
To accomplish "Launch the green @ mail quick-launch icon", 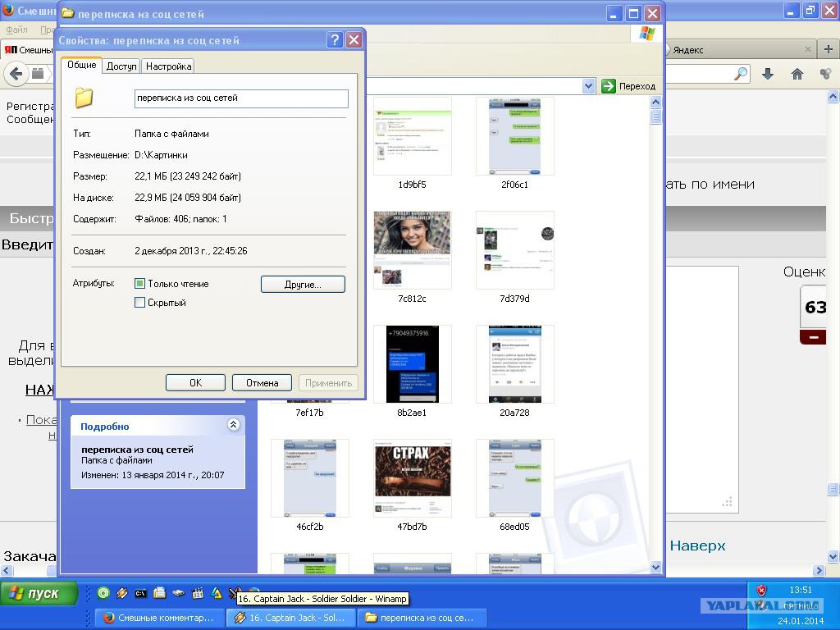I will point(103,592).
